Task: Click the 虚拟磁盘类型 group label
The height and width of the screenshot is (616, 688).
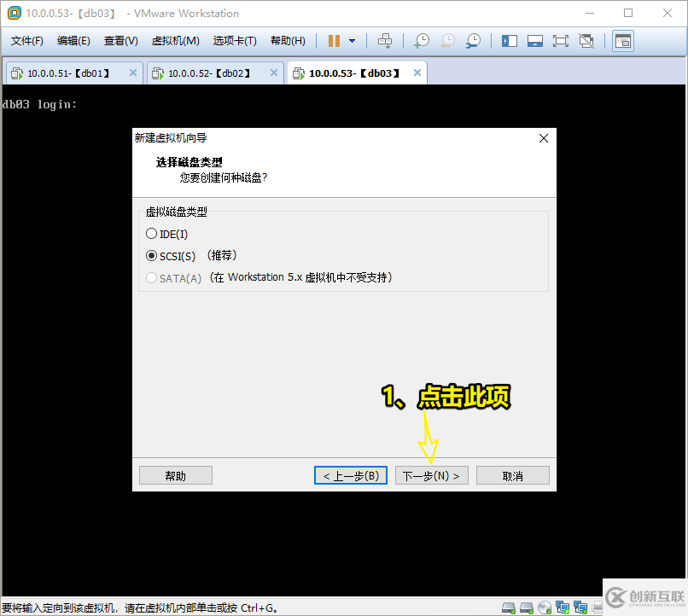Action: pyautogui.click(x=177, y=212)
